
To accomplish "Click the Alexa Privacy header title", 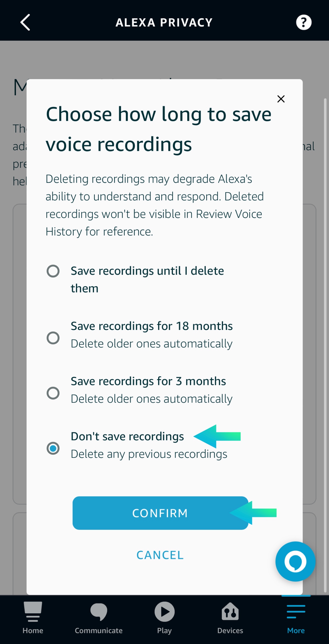I will click(x=164, y=22).
